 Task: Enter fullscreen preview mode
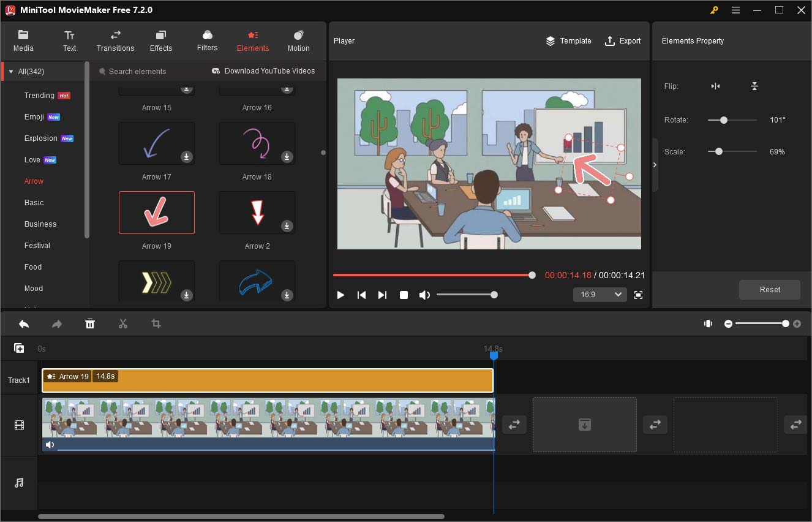(x=638, y=295)
